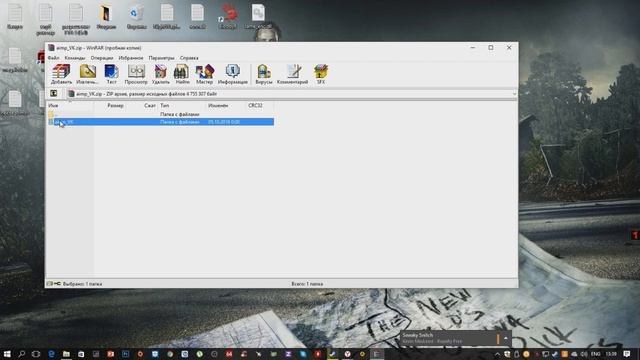The height and width of the screenshot is (360, 640).
Task: Open the Файл menu
Action: [53, 58]
